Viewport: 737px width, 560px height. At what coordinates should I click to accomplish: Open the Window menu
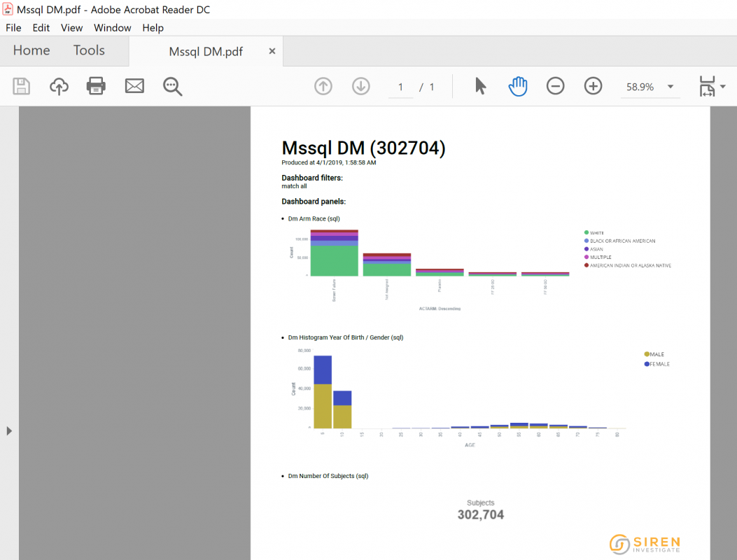[x=113, y=28]
